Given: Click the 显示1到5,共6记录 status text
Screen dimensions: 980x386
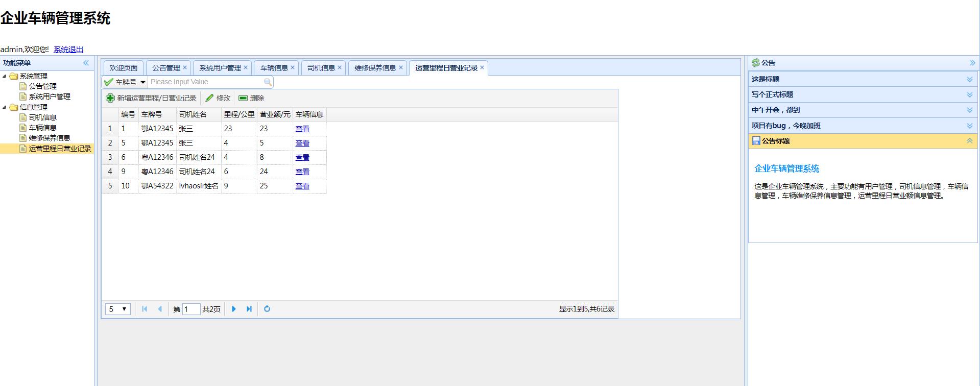Looking at the screenshot, I should point(587,309).
